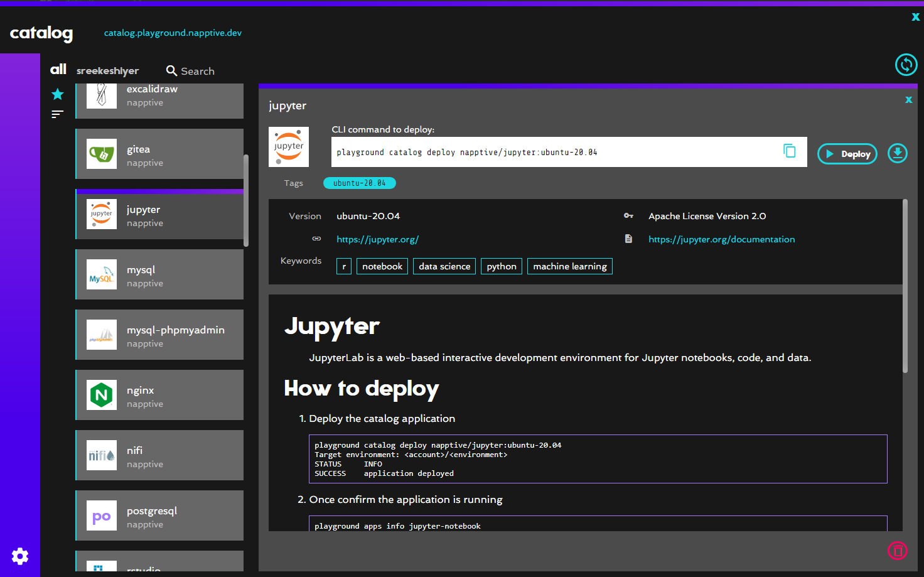Click the Apache License Version 2.0 text
The image size is (924, 577).
pyautogui.click(x=707, y=216)
